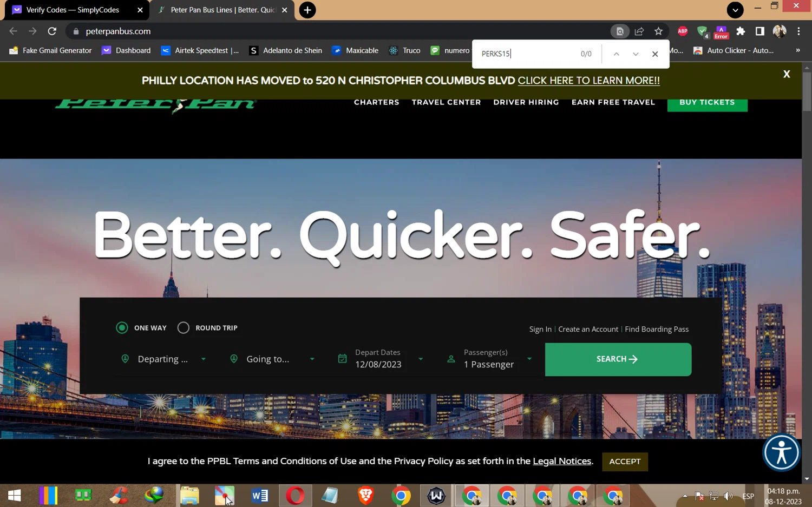
Task: Open Opera from the taskbar
Action: coord(295,496)
